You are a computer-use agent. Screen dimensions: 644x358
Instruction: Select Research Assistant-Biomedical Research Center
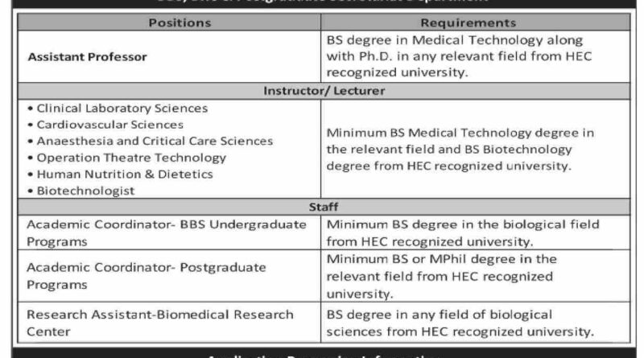159,322
